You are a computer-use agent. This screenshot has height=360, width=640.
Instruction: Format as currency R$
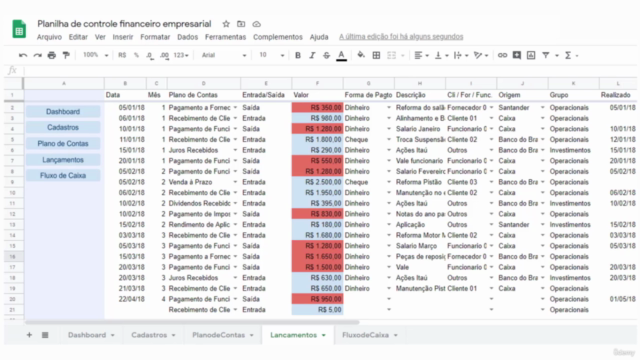(x=122, y=55)
